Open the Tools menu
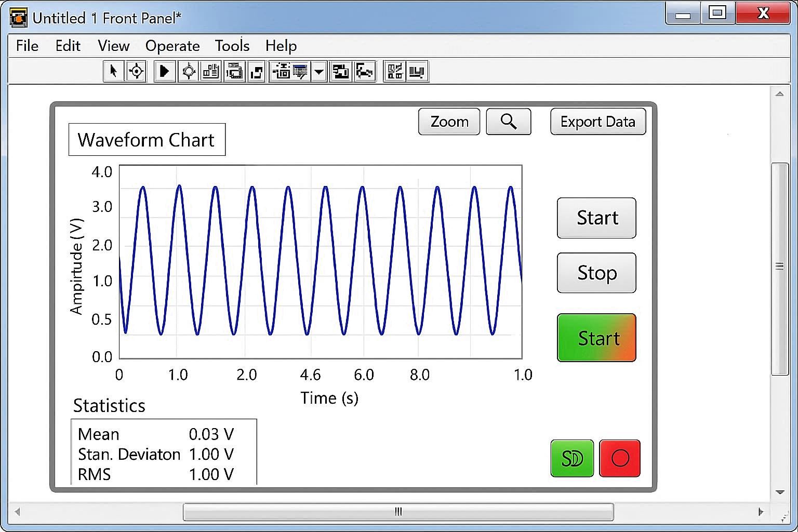This screenshot has width=798, height=532. click(x=232, y=46)
